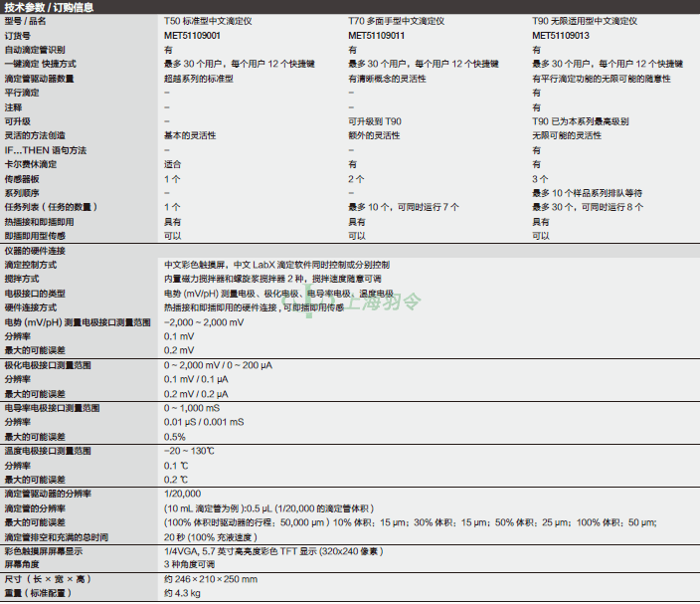The width and height of the screenshot is (700, 604).
Task: Click '最多 10 个，可同时运行 7 个' cell
Action: pos(404,207)
